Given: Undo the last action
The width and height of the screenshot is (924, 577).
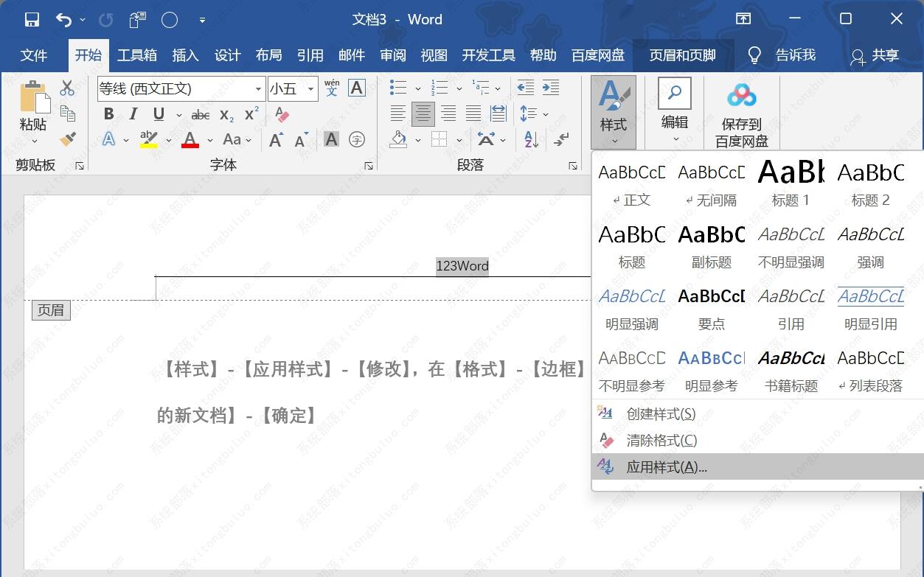Looking at the screenshot, I should (64, 20).
